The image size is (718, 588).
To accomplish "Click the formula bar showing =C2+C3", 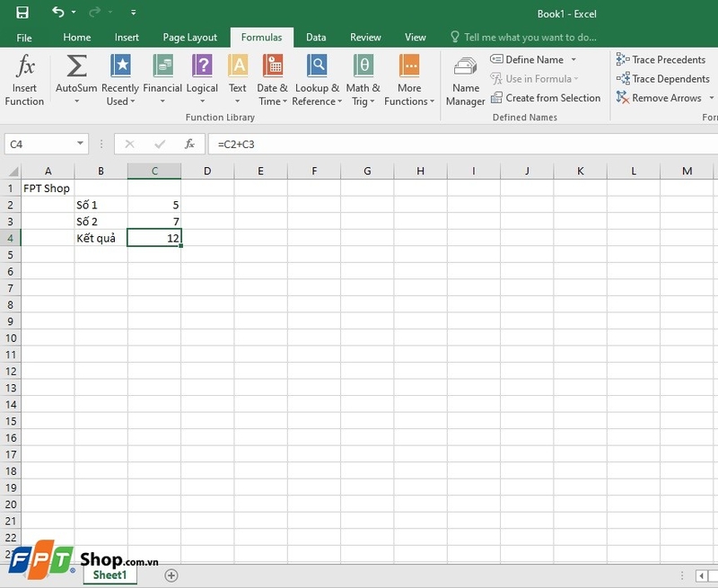I will (462, 145).
